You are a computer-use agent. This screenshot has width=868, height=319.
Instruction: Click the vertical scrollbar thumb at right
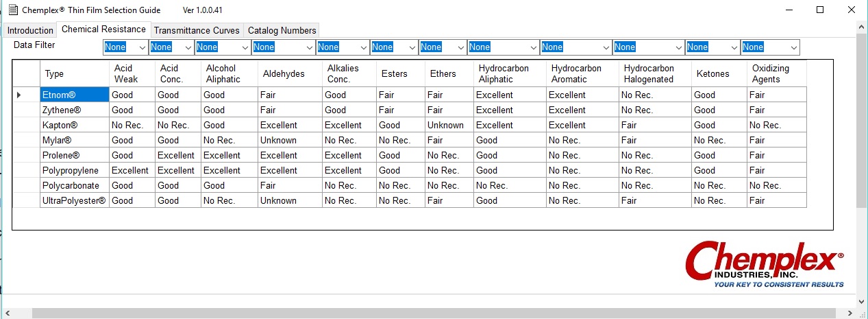[862, 117]
